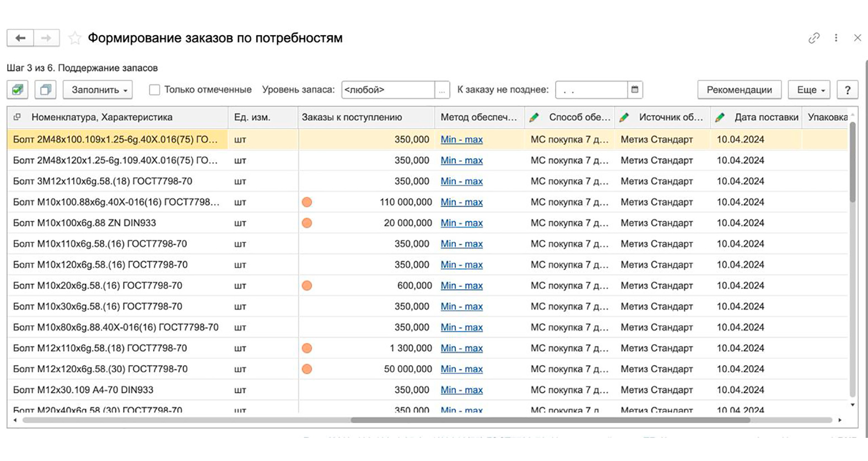Click the green check-all rows icon
The image size is (868, 461).
pos(18,90)
